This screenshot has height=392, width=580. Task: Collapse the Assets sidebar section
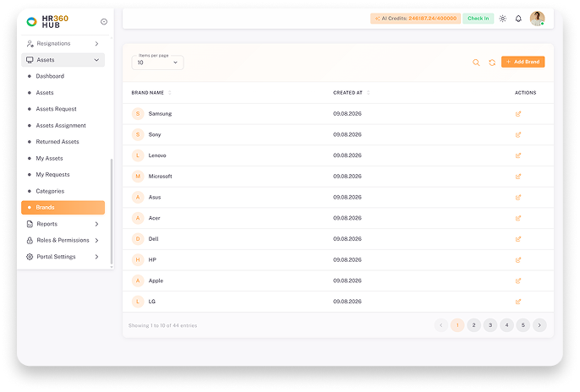(x=63, y=60)
